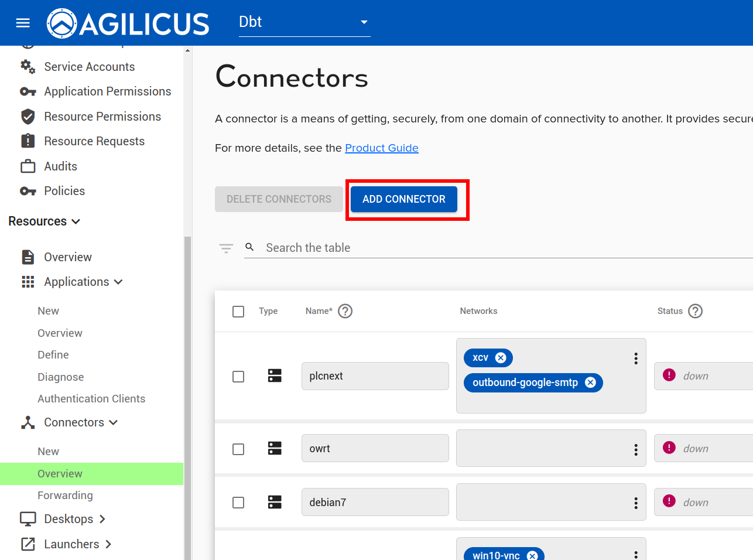The width and height of the screenshot is (753, 560).
Task: Remove the xcv network chip
Action: click(501, 358)
